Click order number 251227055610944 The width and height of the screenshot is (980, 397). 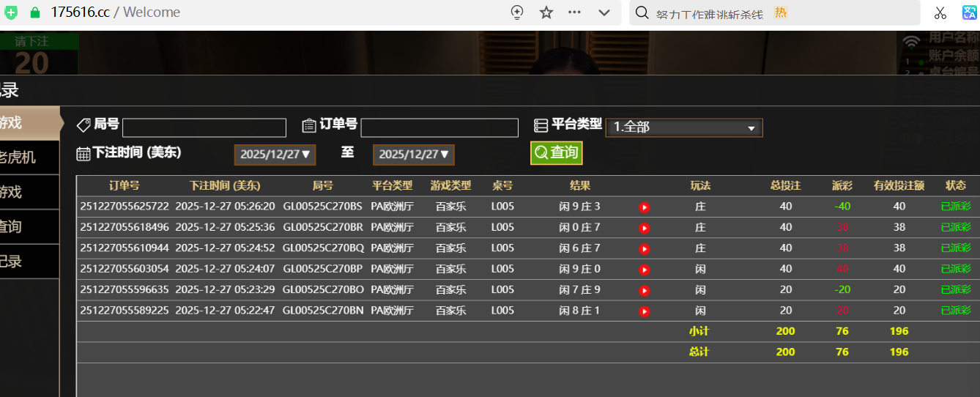click(125, 248)
